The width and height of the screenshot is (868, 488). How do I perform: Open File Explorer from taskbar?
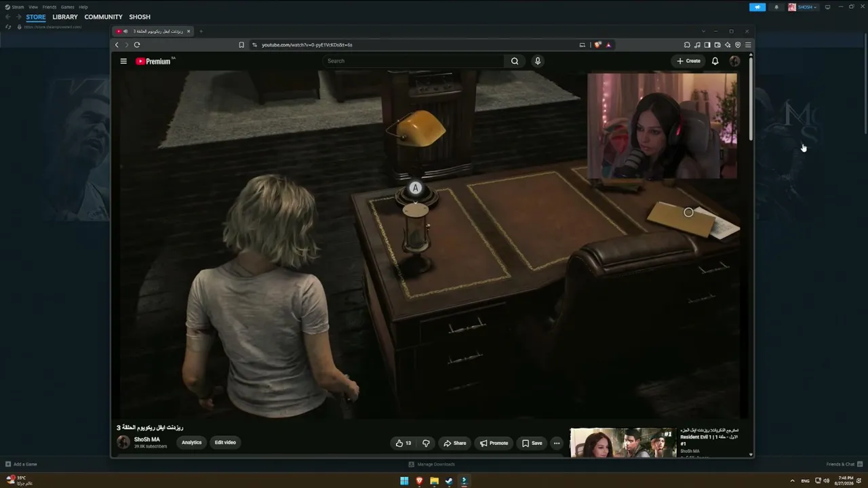click(434, 481)
